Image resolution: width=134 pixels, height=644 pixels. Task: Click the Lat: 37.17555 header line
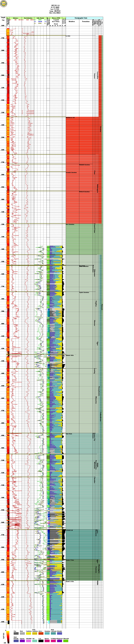click(55, 9)
